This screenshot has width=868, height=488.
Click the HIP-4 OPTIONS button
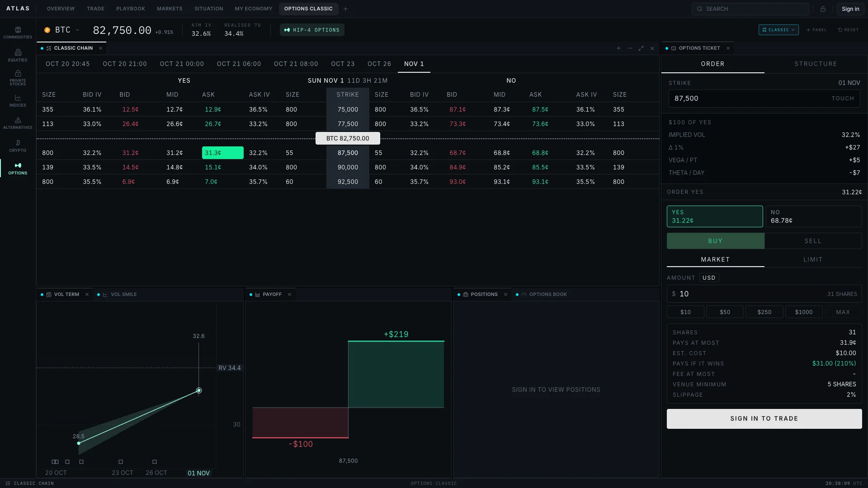pos(312,30)
